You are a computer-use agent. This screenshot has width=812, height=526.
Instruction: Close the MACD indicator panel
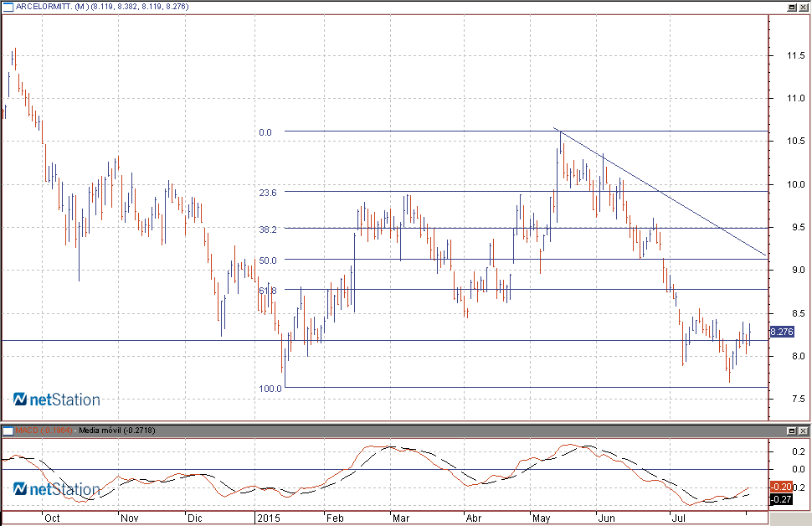[803, 431]
